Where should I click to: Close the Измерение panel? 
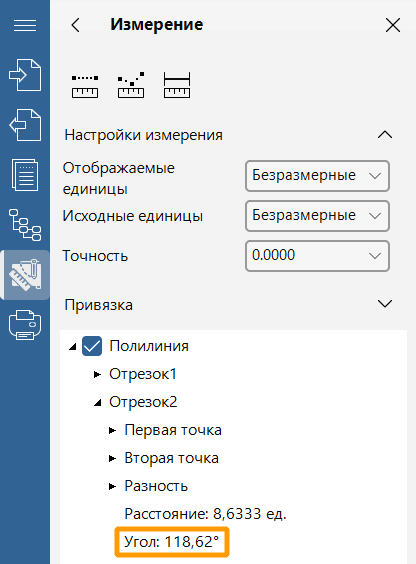[393, 25]
